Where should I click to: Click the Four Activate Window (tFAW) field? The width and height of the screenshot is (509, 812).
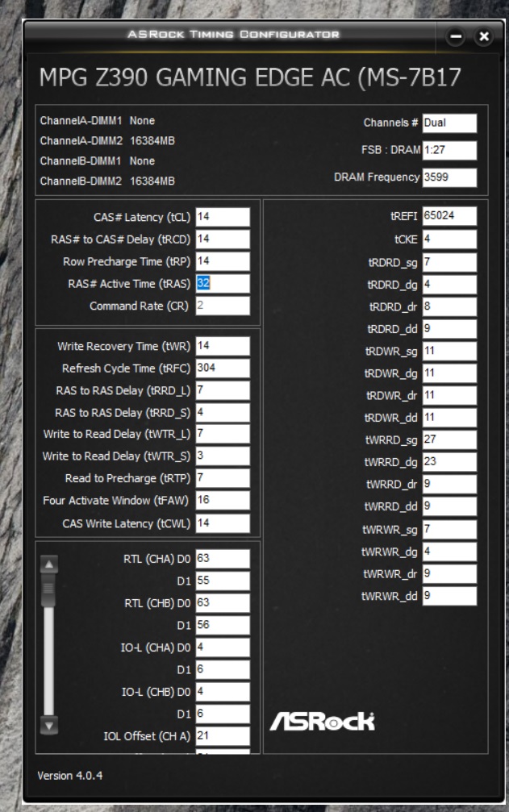tap(223, 501)
